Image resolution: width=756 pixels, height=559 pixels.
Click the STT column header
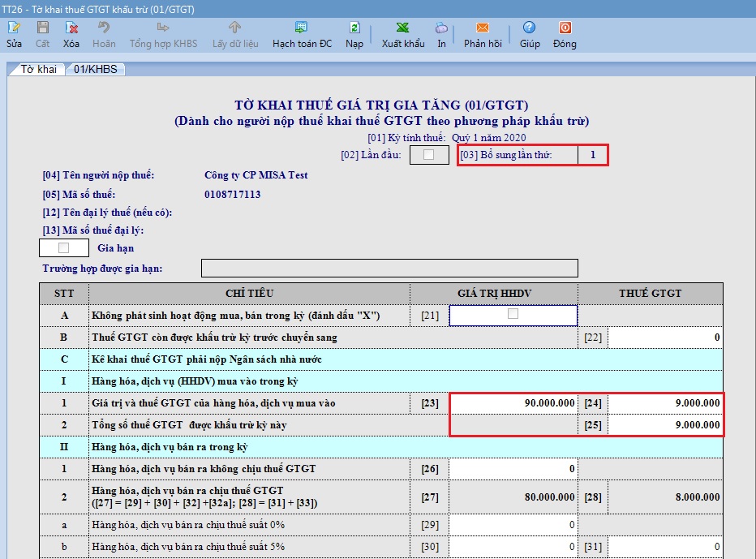click(x=64, y=293)
